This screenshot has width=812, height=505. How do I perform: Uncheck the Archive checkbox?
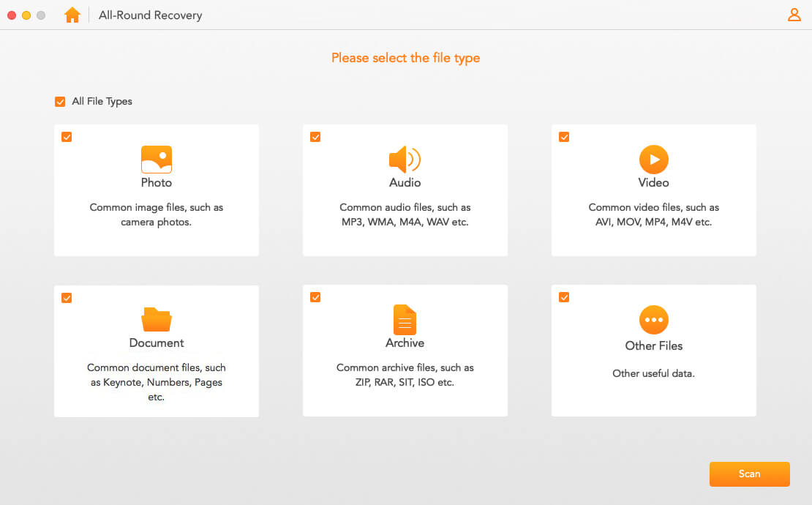pyautogui.click(x=315, y=297)
